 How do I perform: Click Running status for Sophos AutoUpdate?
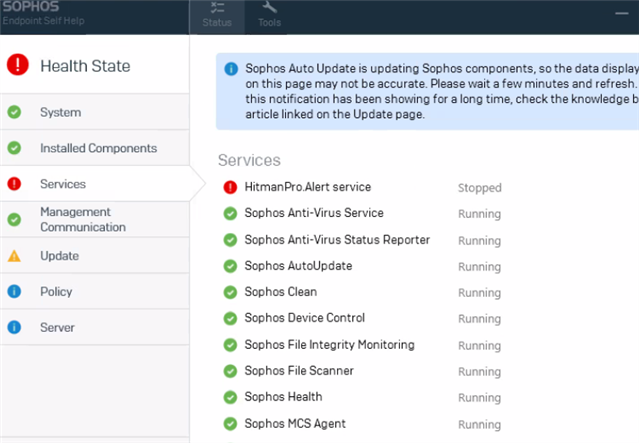480,267
